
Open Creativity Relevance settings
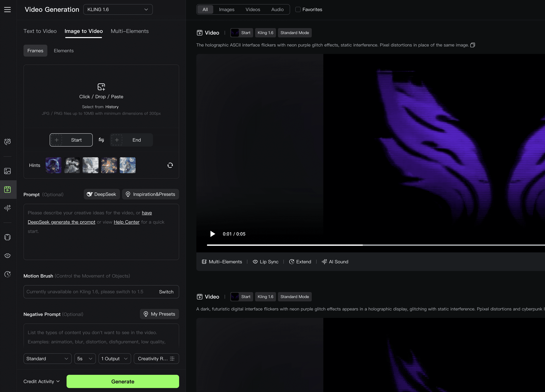coord(156,359)
